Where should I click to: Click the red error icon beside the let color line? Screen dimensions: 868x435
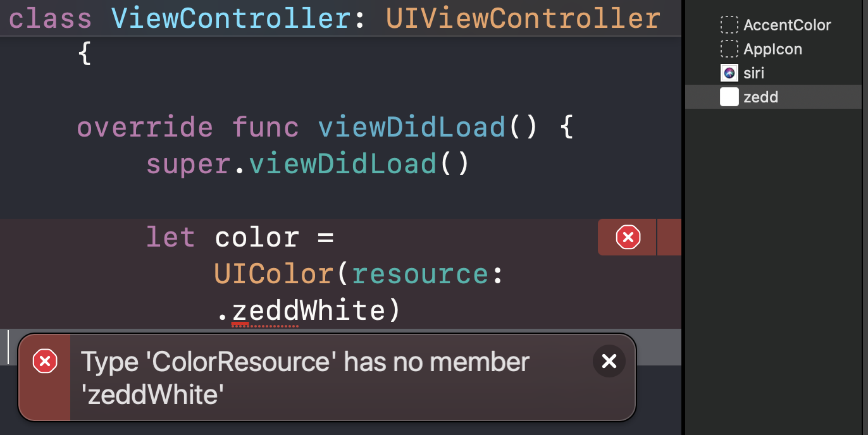pos(628,238)
